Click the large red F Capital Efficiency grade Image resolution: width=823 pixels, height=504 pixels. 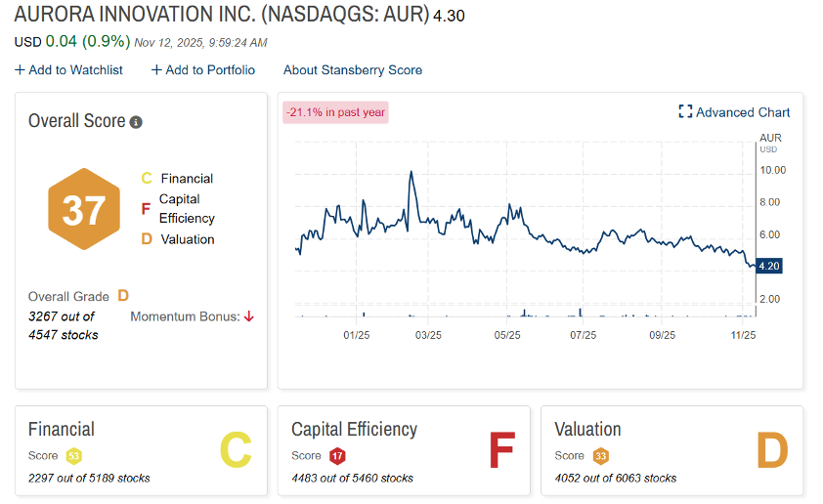coord(500,450)
